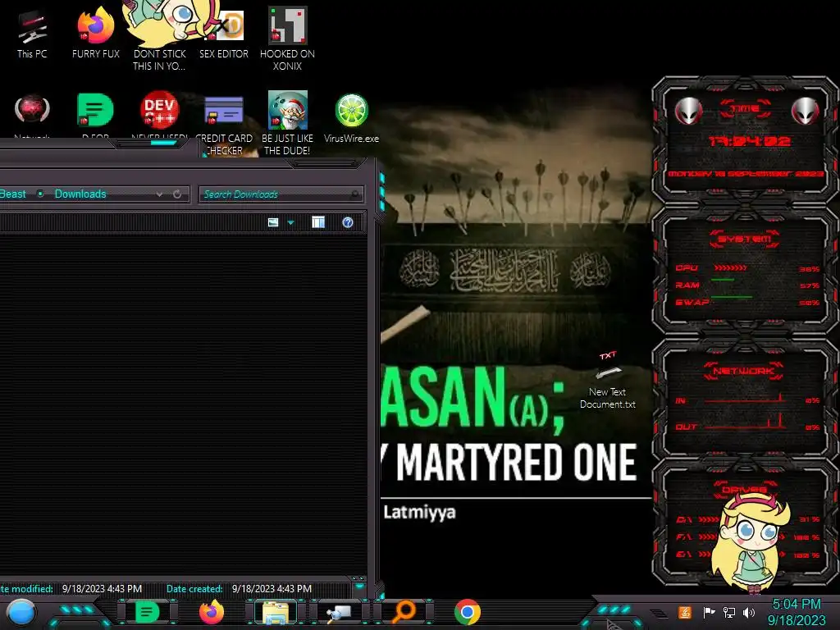Click the volume speaker tray icon

749,612
